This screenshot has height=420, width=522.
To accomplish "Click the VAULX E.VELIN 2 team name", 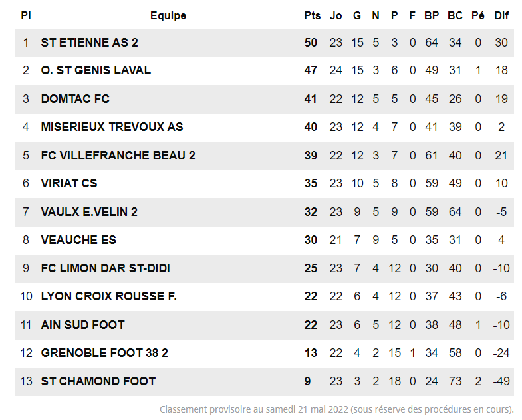I will 89,212.
